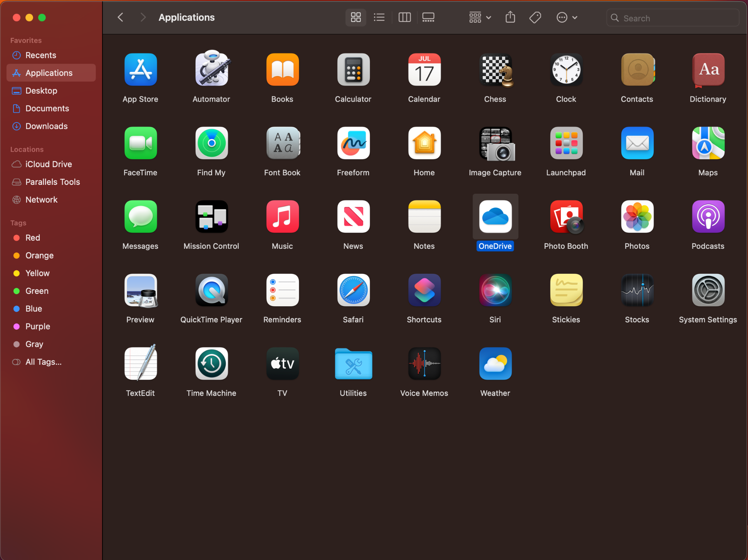Switch to list view
The height and width of the screenshot is (560, 748).
[379, 17]
